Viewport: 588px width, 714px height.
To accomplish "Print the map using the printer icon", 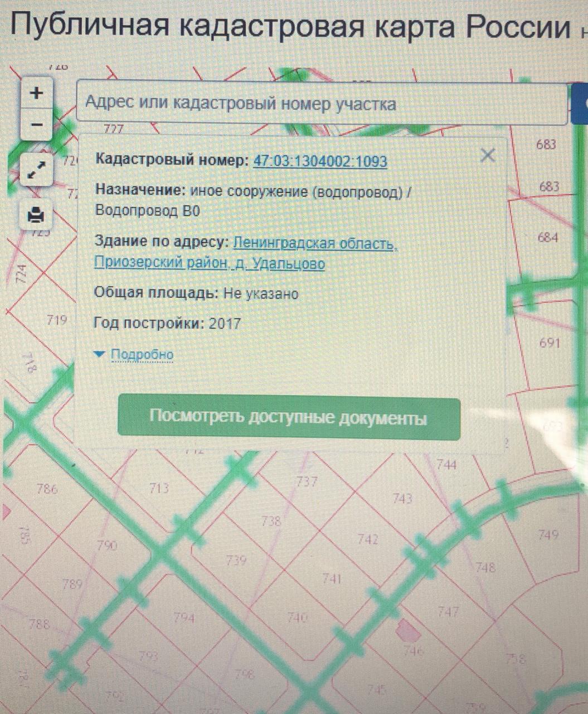I will [x=37, y=214].
